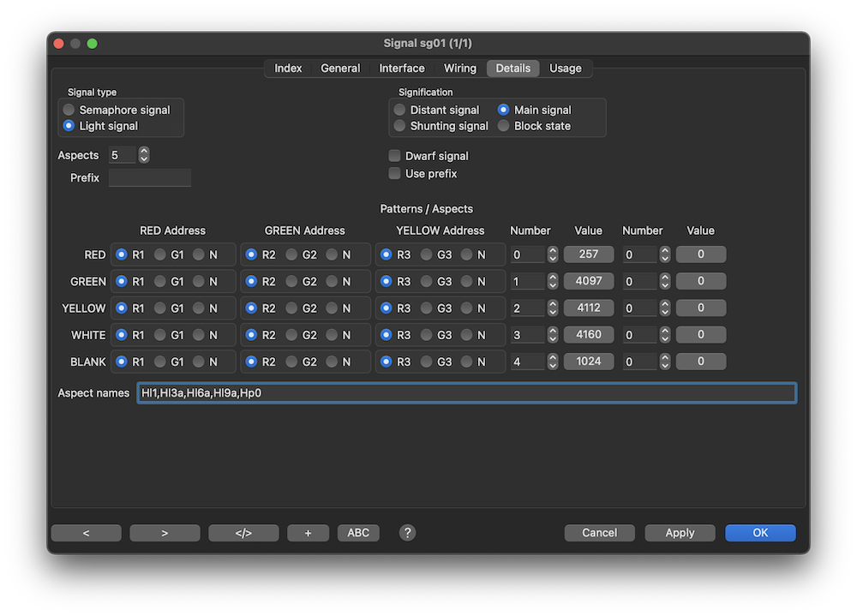Click the '+' add button
The image size is (857, 616).
(308, 533)
